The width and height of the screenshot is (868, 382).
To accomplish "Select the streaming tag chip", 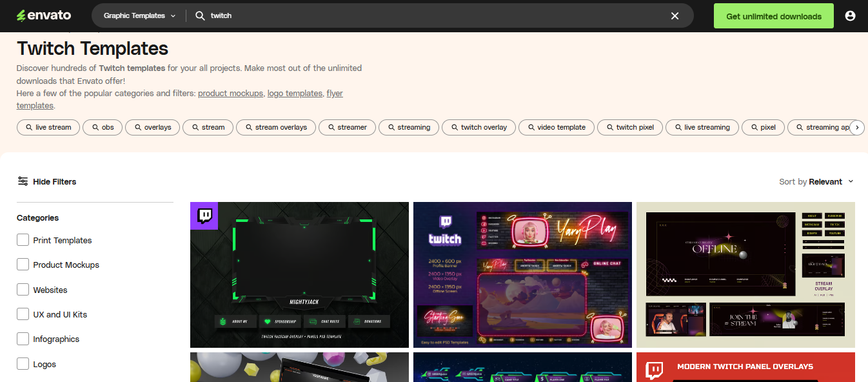I will click(x=409, y=127).
